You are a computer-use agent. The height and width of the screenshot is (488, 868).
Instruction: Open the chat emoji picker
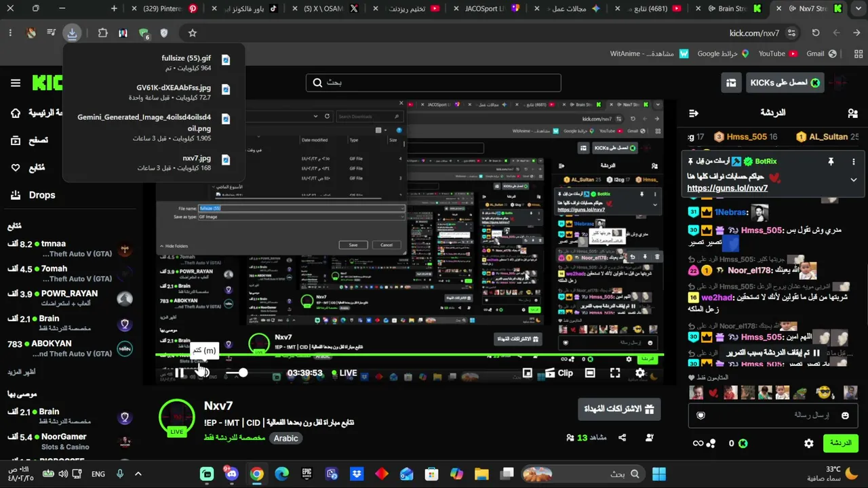845,415
